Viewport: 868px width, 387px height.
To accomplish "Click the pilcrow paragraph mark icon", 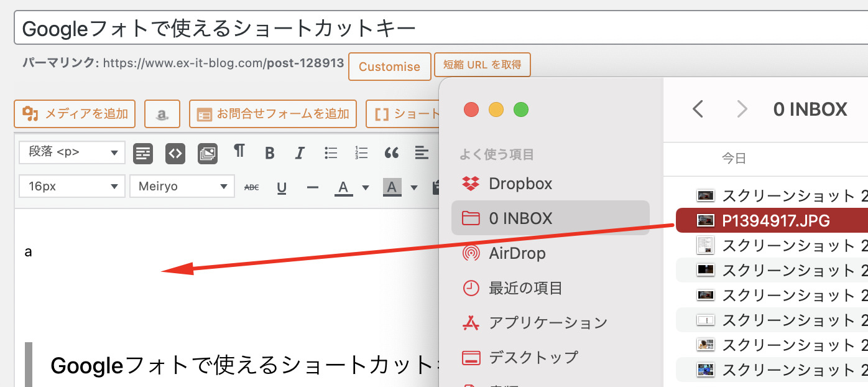I will click(239, 152).
